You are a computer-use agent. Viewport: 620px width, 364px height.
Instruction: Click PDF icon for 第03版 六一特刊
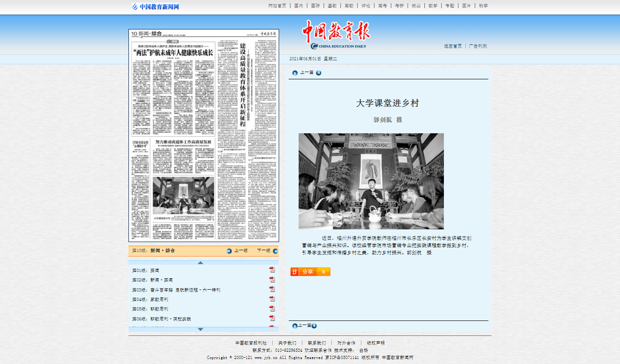pyautogui.click(x=272, y=289)
